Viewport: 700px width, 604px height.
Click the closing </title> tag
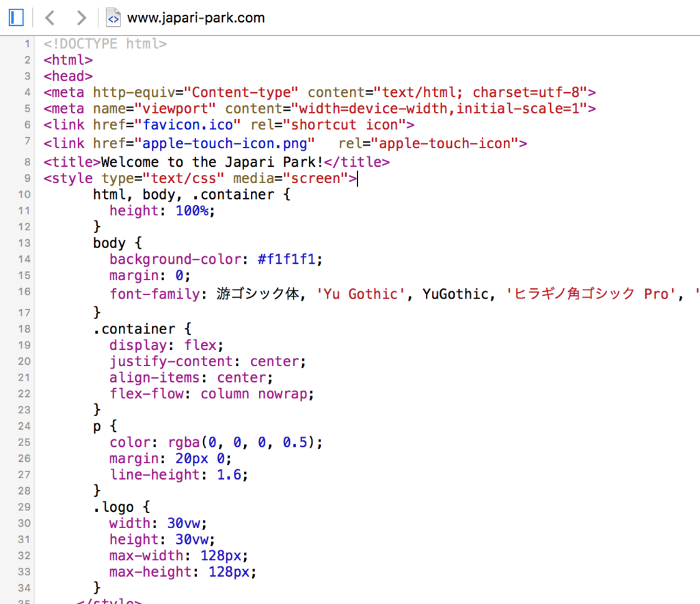[x=357, y=162]
